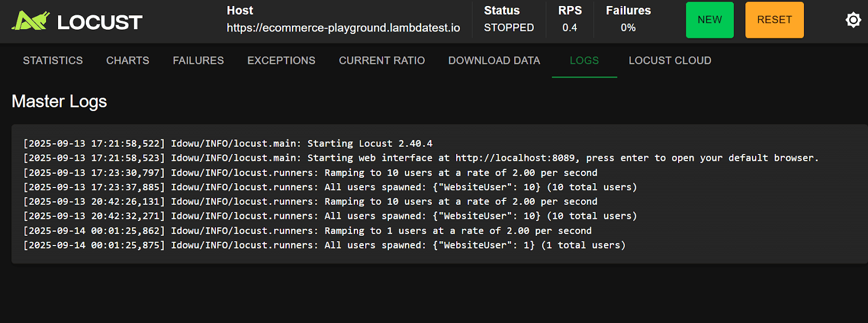This screenshot has height=323, width=868.
Task: Click the Locust grasshopper logo icon
Action: [x=30, y=21]
